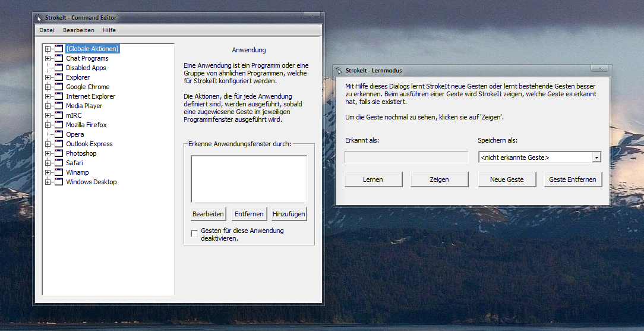Expand the Winamp tree node
This screenshot has width=644, height=331.
(48, 172)
